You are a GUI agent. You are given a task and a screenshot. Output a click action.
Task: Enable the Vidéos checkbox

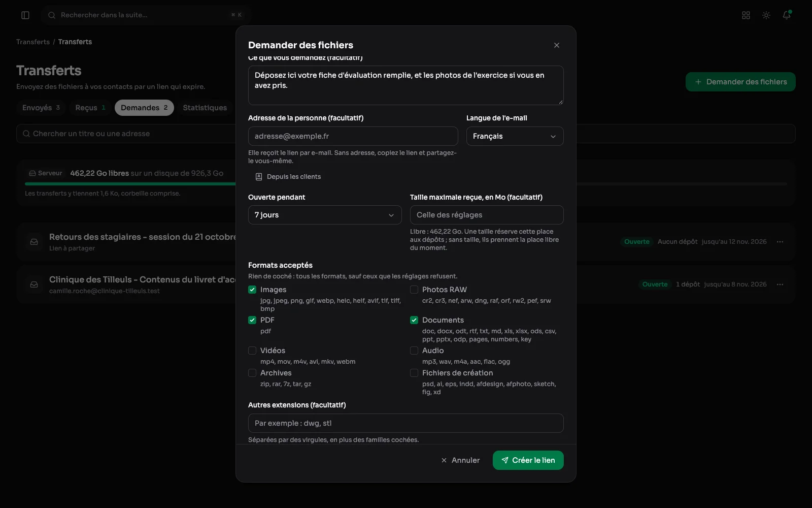point(252,351)
